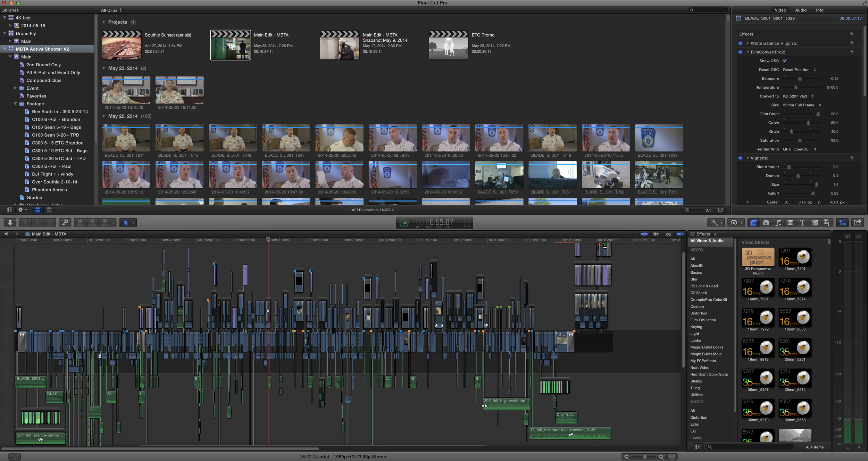
Task: Switch to the Audio inspector tab
Action: click(x=801, y=10)
